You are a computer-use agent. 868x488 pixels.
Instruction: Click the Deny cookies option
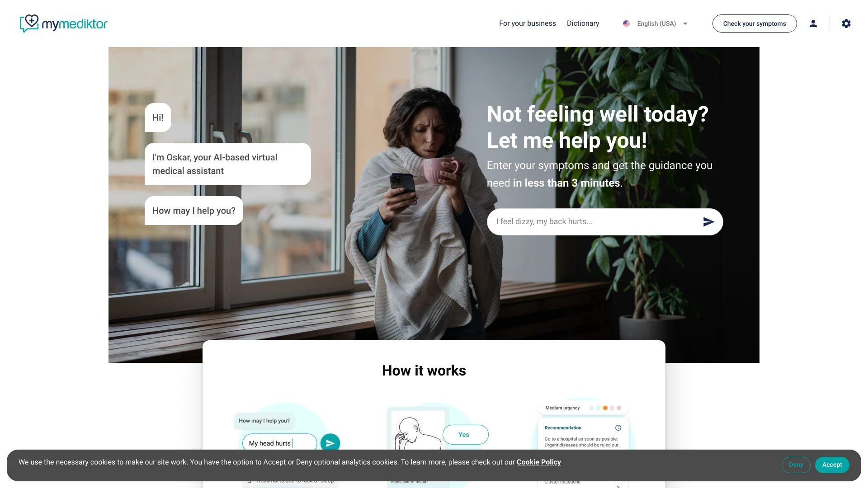point(796,465)
